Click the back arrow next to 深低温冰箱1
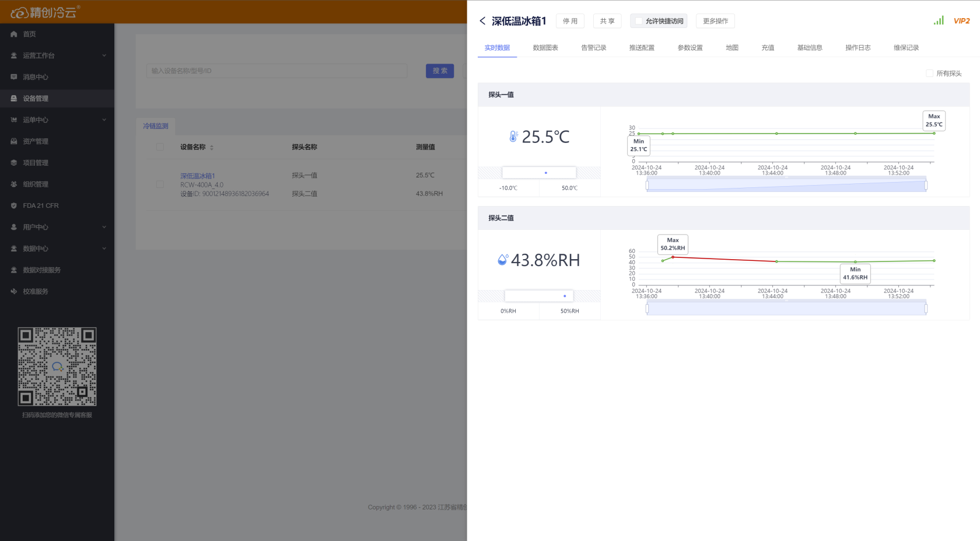 click(482, 21)
